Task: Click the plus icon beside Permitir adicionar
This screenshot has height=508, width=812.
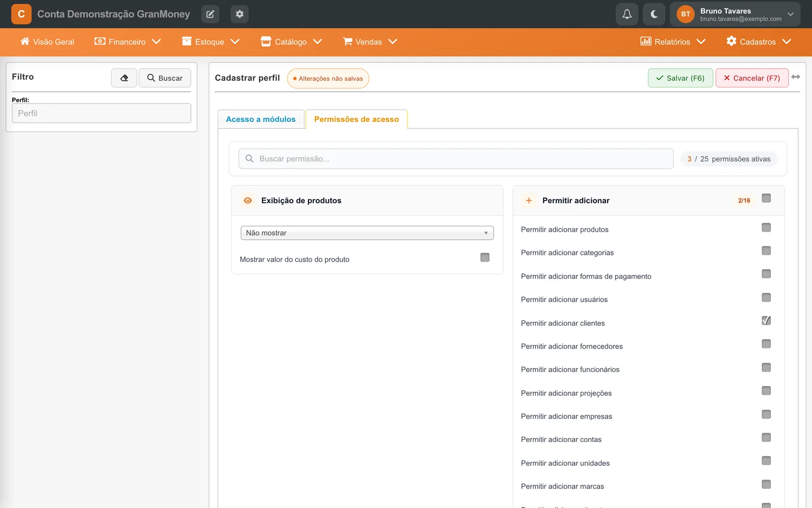Action: (529, 201)
